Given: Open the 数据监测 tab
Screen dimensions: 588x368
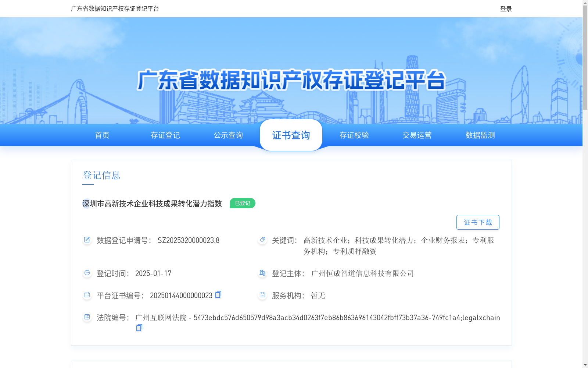Looking at the screenshot, I should coord(480,135).
